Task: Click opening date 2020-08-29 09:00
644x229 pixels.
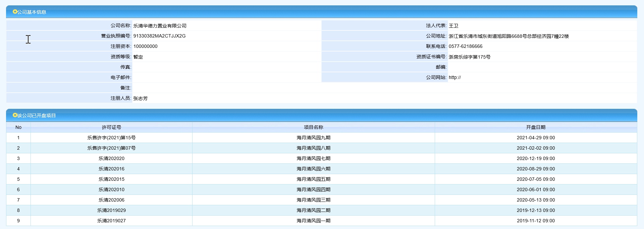Action: coord(536,169)
